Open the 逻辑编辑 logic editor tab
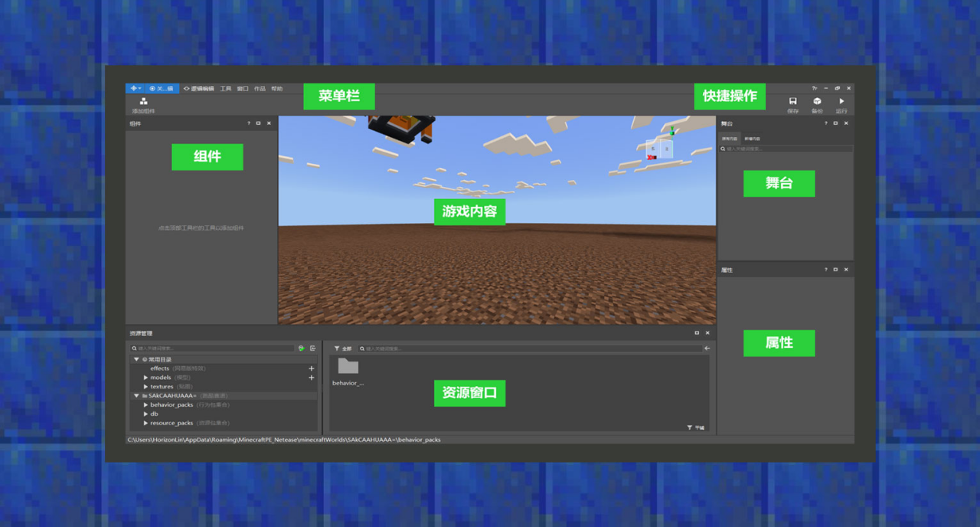 click(199, 89)
